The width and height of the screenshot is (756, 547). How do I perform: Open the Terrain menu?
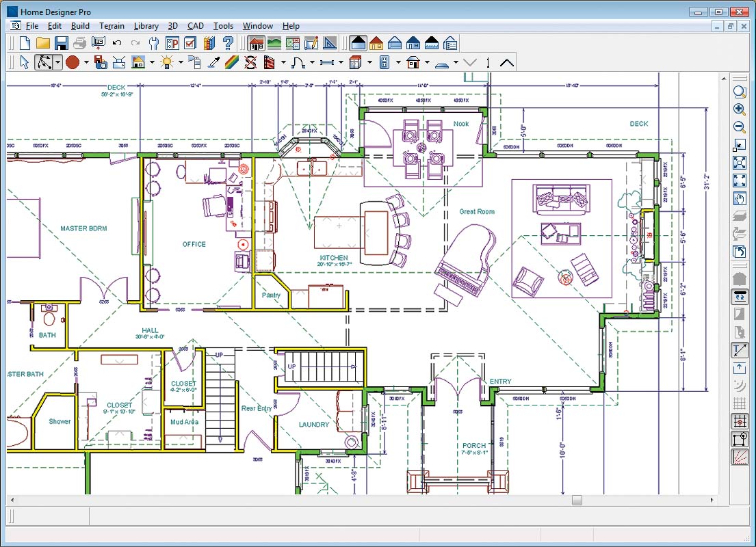pyautogui.click(x=112, y=26)
